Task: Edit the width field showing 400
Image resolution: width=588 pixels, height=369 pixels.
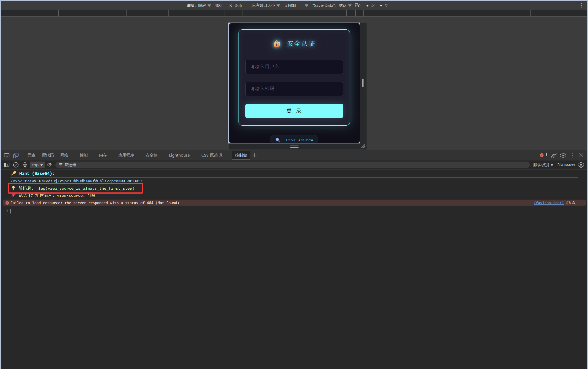Action: click(218, 6)
